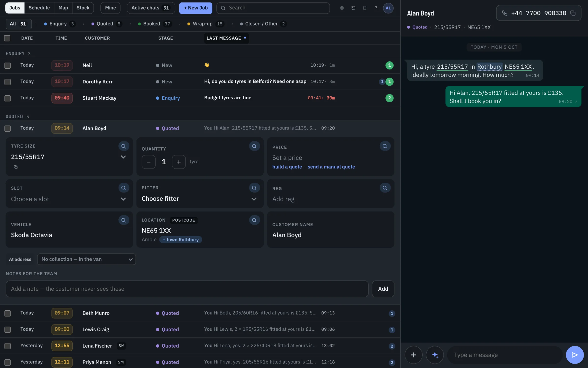Viewport: 588px width, 368px height.
Task: Click the build a quote link
Action: click(x=287, y=167)
